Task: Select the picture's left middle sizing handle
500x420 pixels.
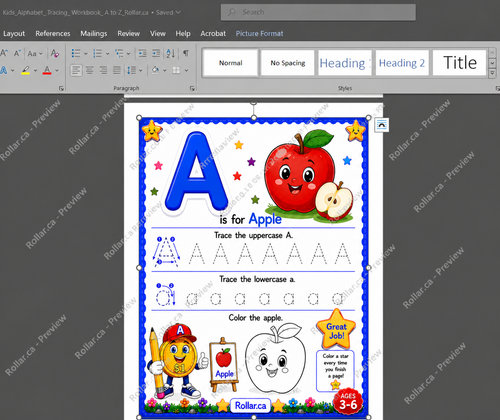Action: pos(139,268)
